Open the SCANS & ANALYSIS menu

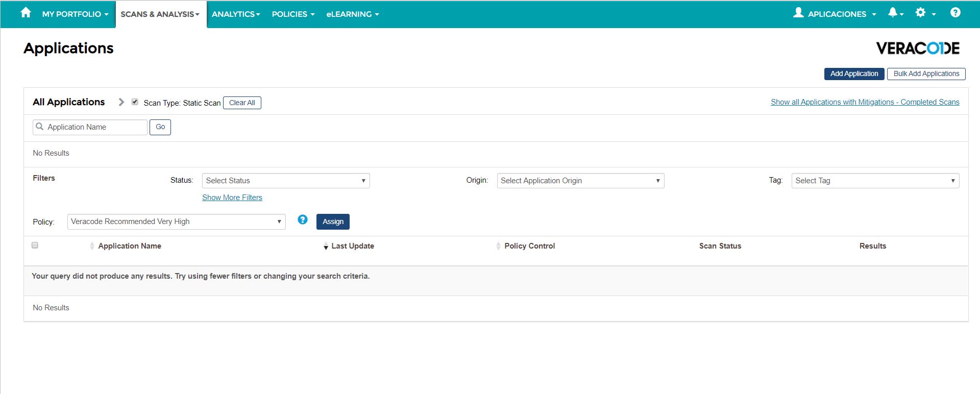161,14
